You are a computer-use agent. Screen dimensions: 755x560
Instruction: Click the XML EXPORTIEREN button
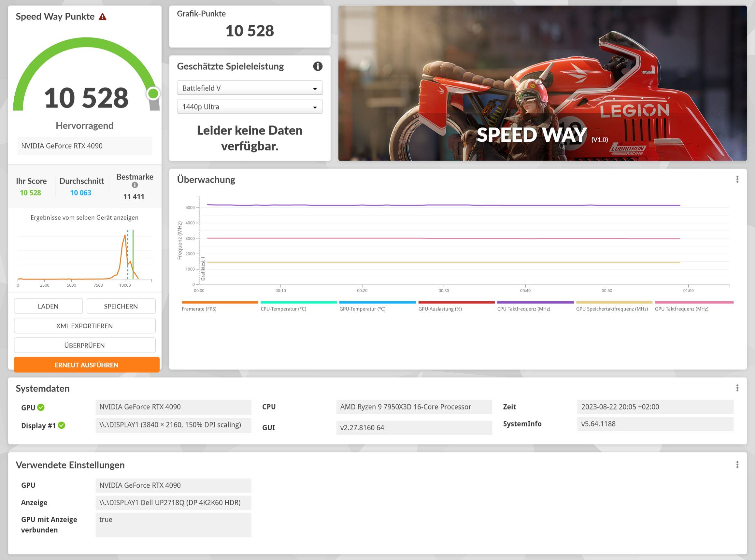coord(85,326)
